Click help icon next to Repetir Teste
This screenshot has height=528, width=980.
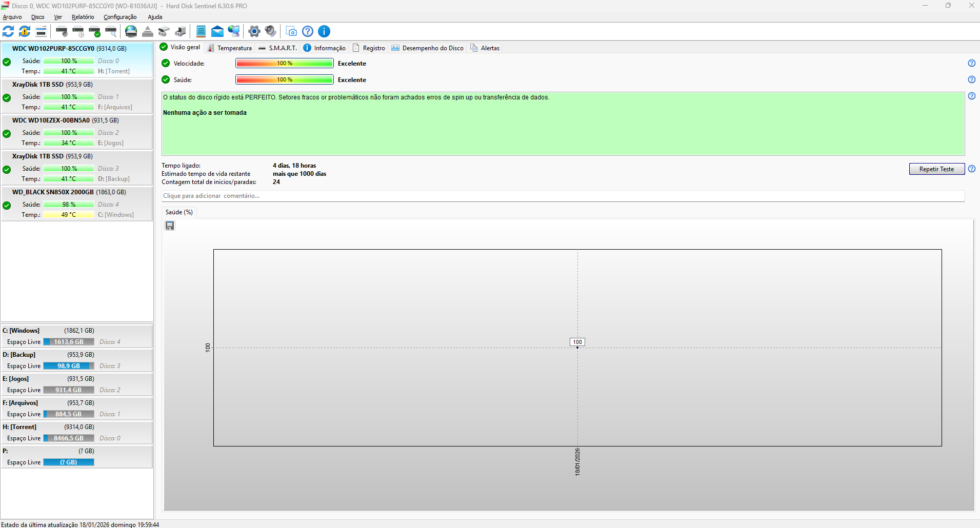(971, 169)
